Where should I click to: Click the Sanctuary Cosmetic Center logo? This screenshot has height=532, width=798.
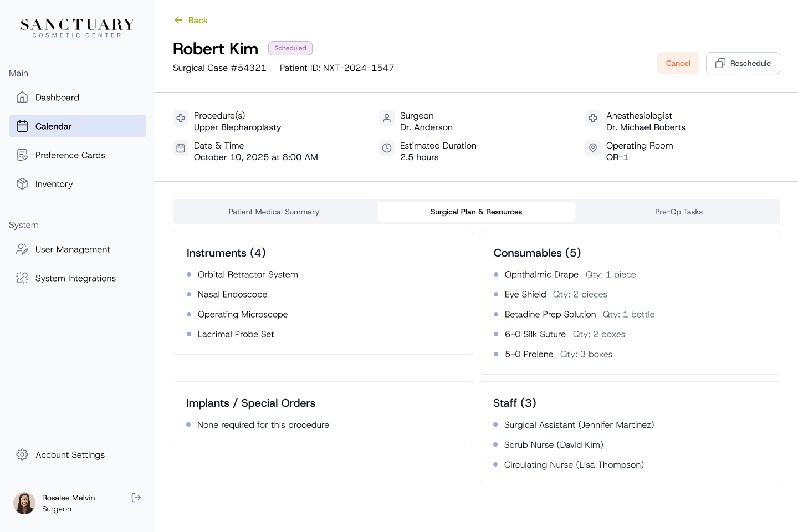77,28
